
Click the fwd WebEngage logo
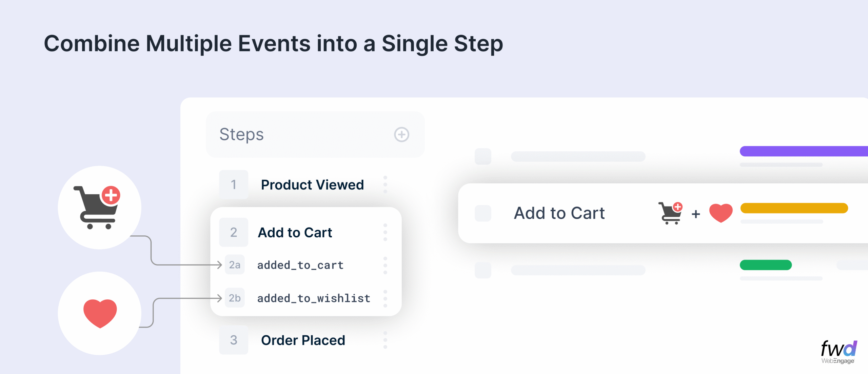[x=839, y=352]
